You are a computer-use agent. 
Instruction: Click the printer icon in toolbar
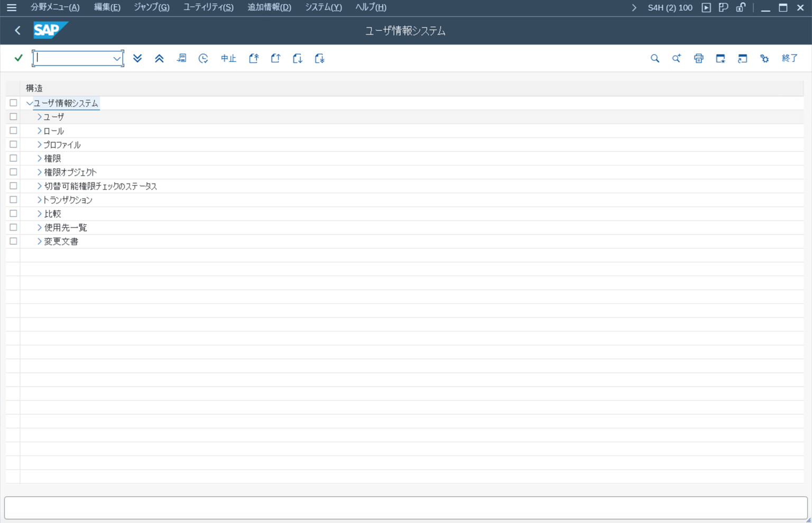(x=698, y=58)
